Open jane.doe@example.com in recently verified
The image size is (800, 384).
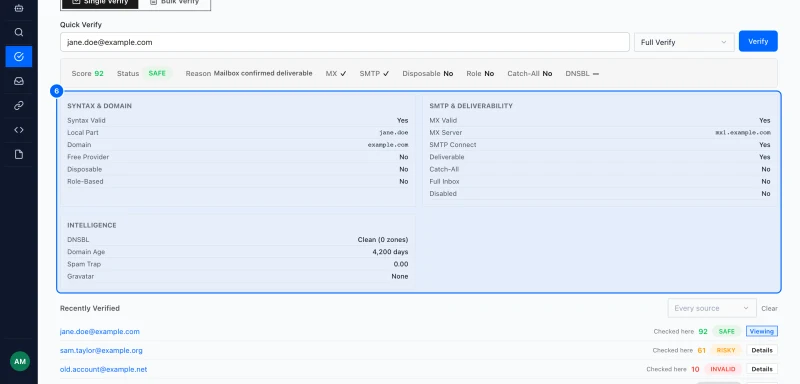pyautogui.click(x=99, y=331)
